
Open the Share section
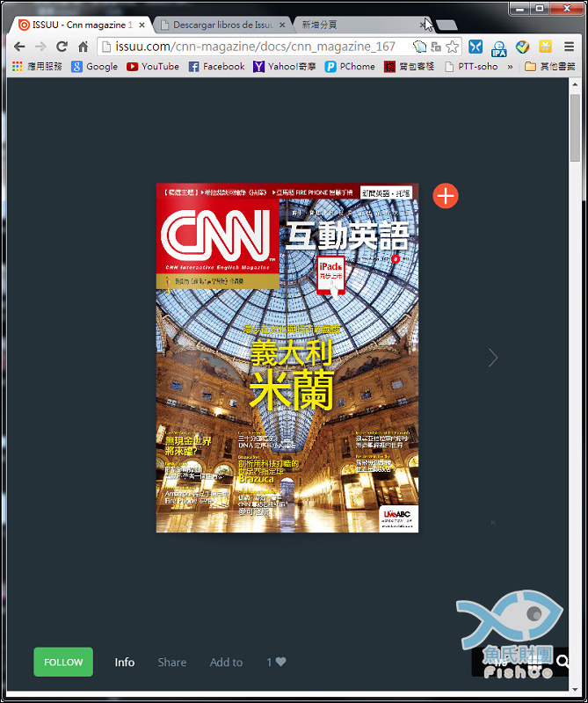[x=172, y=663]
